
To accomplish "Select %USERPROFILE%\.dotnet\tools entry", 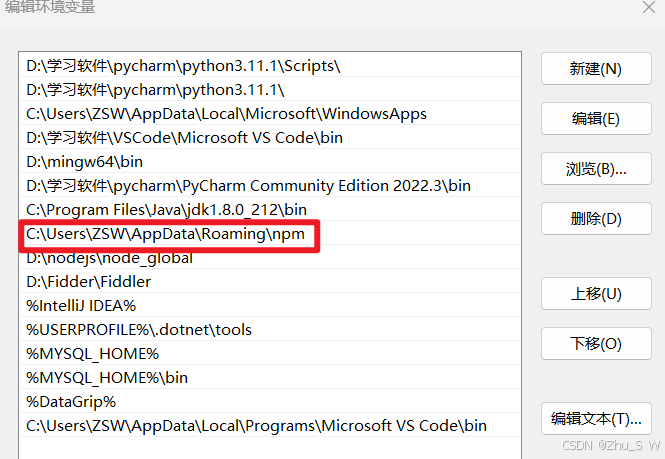I will 270,330.
